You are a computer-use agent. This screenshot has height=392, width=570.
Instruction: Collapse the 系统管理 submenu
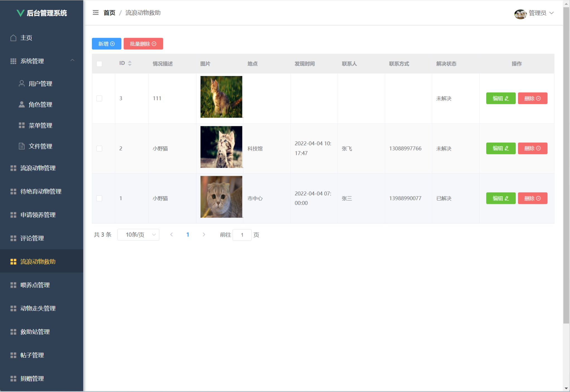click(x=72, y=60)
